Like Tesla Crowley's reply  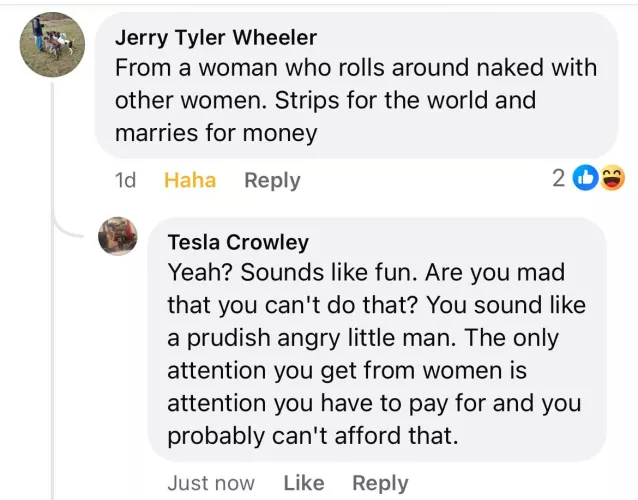304,483
